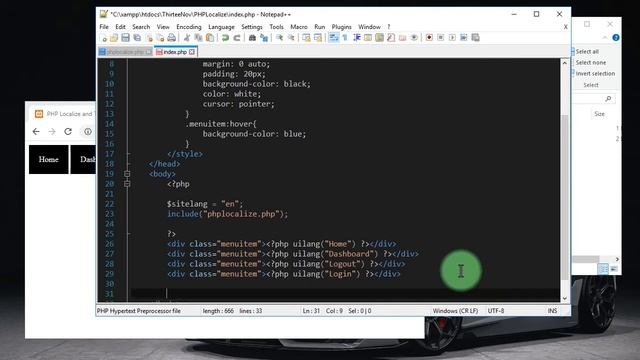
Task: Toggle the Word Wrap toolbar icon
Action: coord(333,38)
